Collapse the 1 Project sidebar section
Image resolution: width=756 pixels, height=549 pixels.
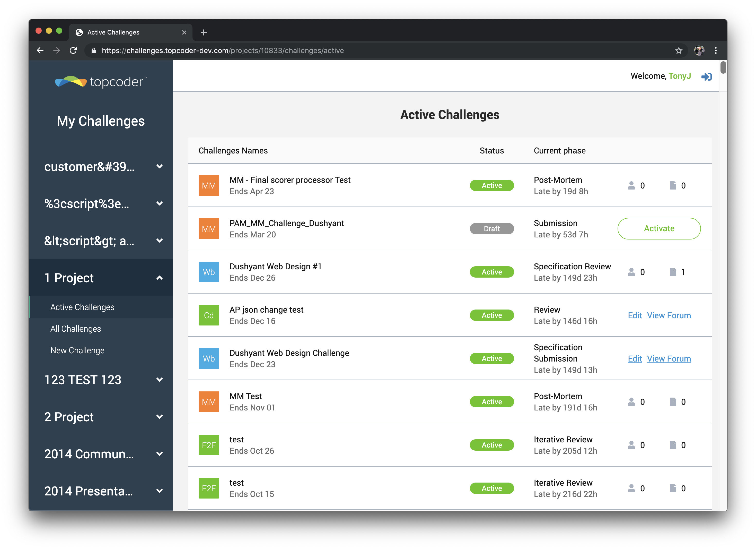tap(160, 278)
